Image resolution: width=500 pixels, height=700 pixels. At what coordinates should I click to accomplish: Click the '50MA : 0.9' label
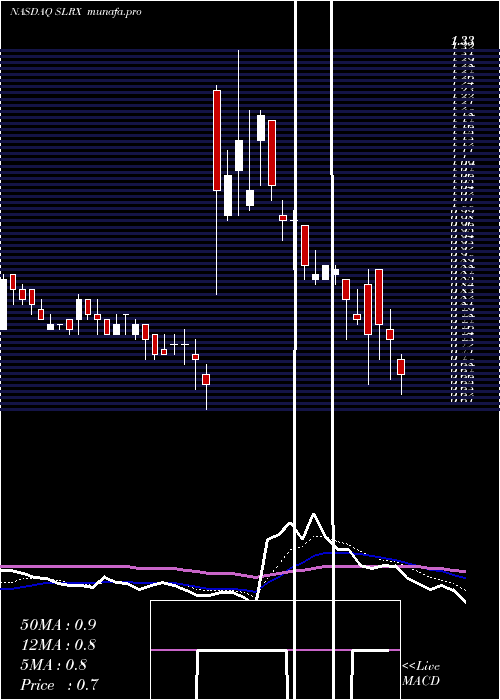click(58, 625)
